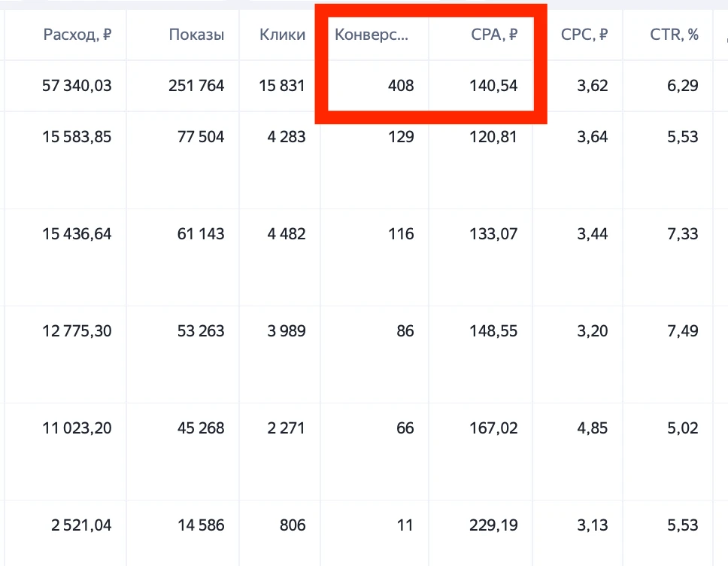
Task: Select total conversions value 408
Action: click(401, 86)
